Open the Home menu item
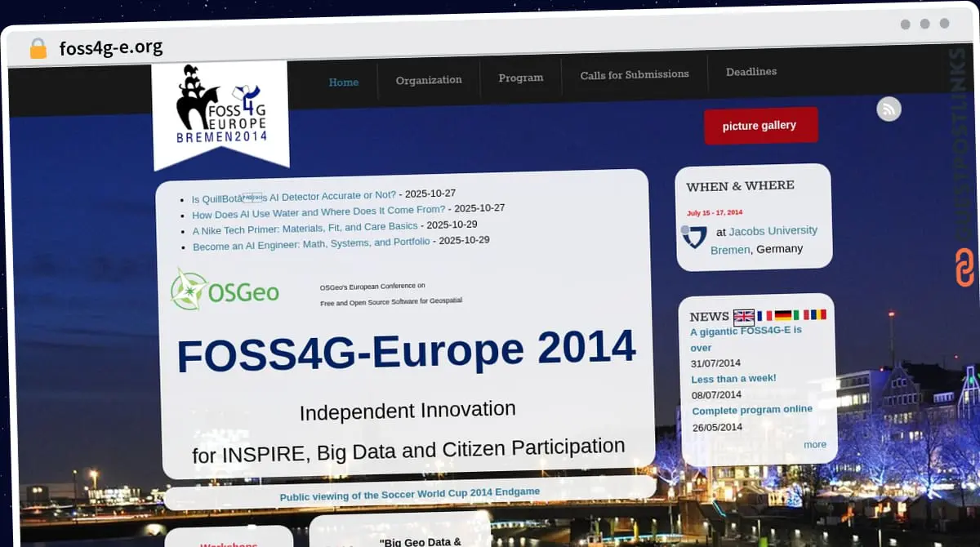The height and width of the screenshot is (547, 980). [x=343, y=82]
